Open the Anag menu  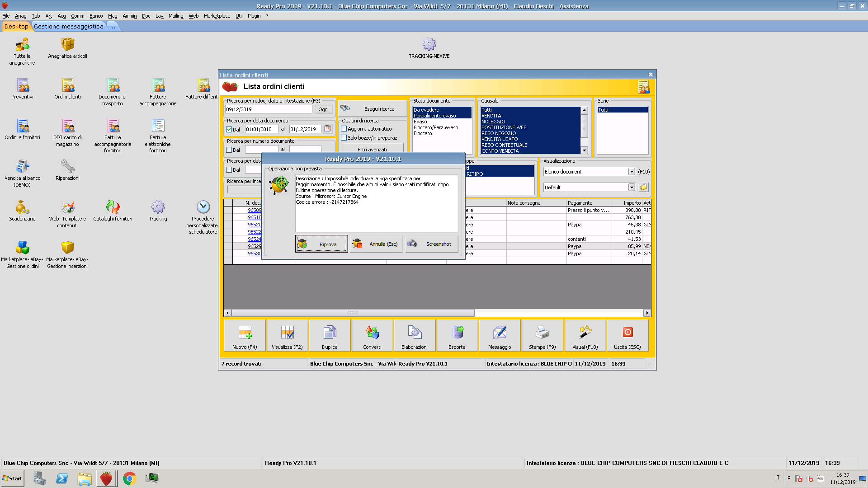pos(21,16)
